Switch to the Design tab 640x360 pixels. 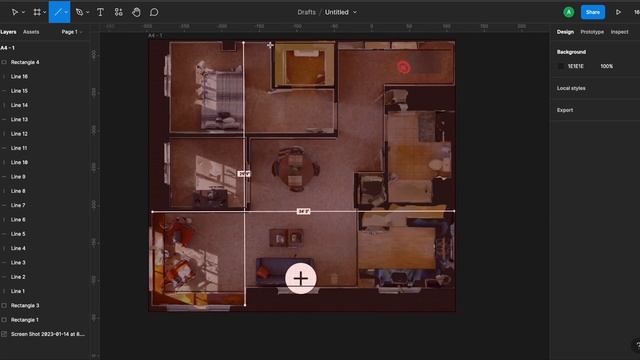coord(565,32)
